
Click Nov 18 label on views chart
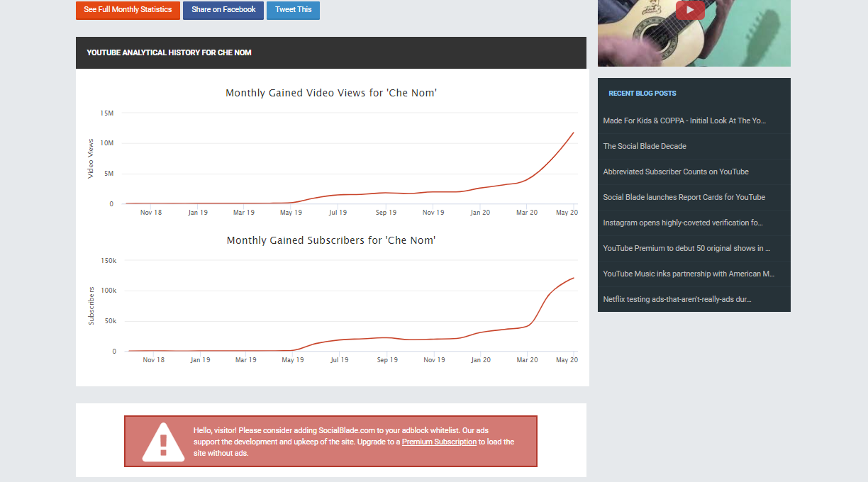[x=151, y=213]
